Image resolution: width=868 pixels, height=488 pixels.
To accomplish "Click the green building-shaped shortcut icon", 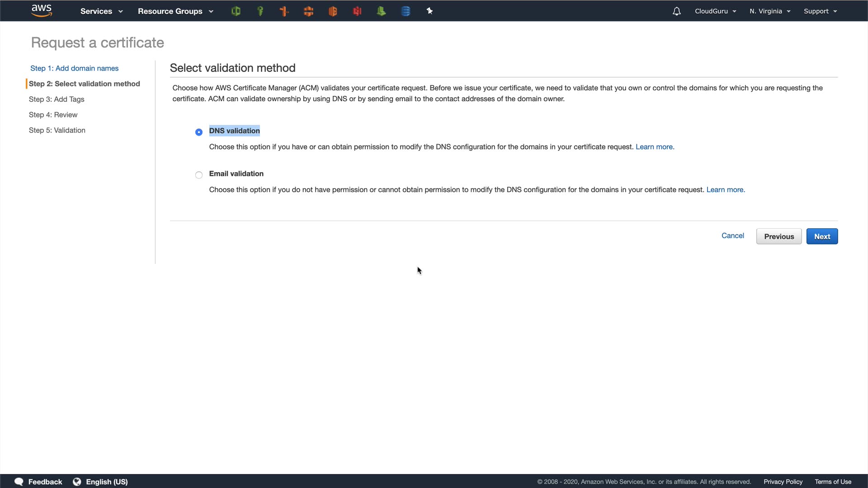I will (381, 11).
